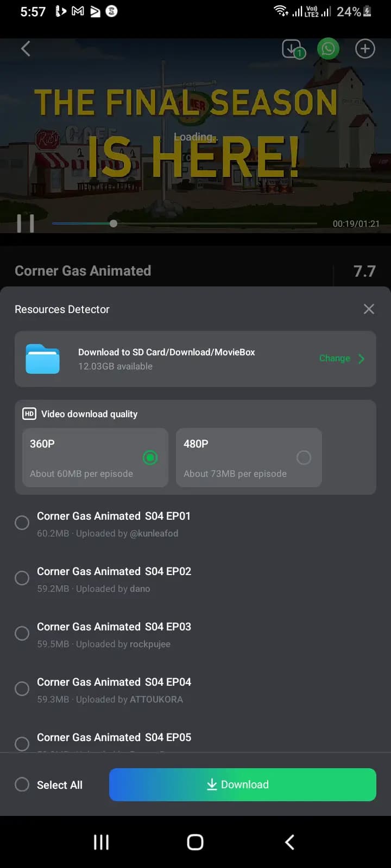Tap the back arrow on video player
The height and width of the screenshot is (868, 391).
tap(26, 49)
